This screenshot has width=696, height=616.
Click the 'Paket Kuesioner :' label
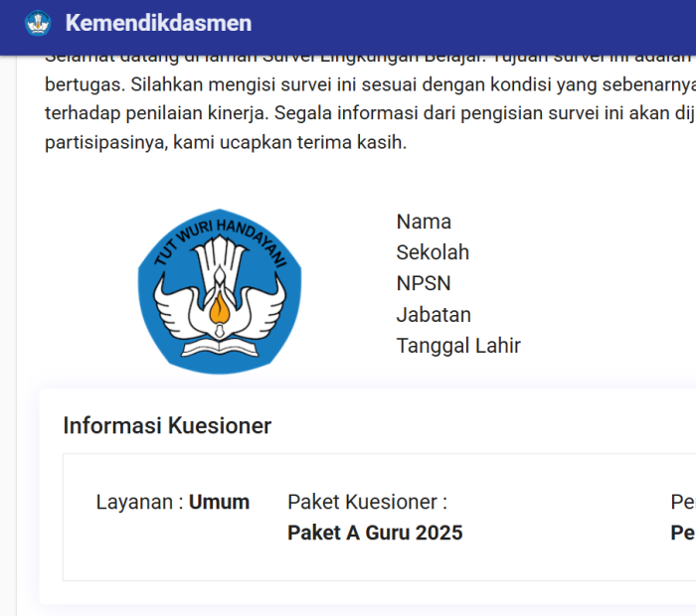click(x=368, y=502)
